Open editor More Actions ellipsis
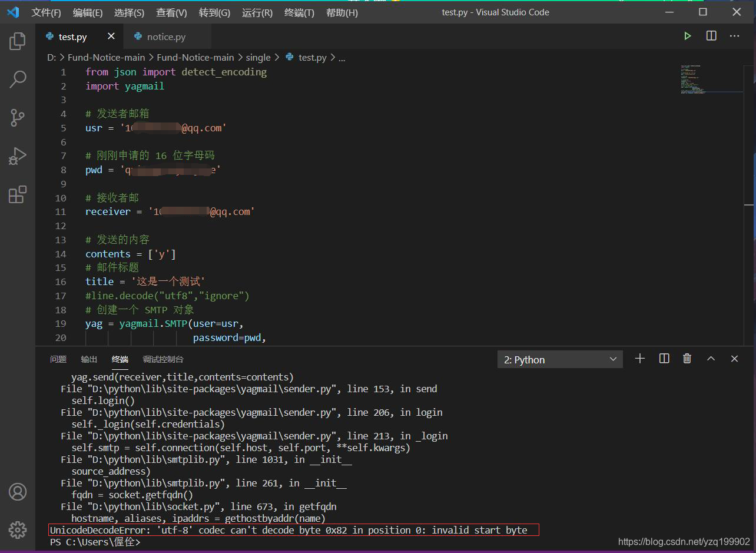Screen dimensions: 756x553 coord(734,37)
